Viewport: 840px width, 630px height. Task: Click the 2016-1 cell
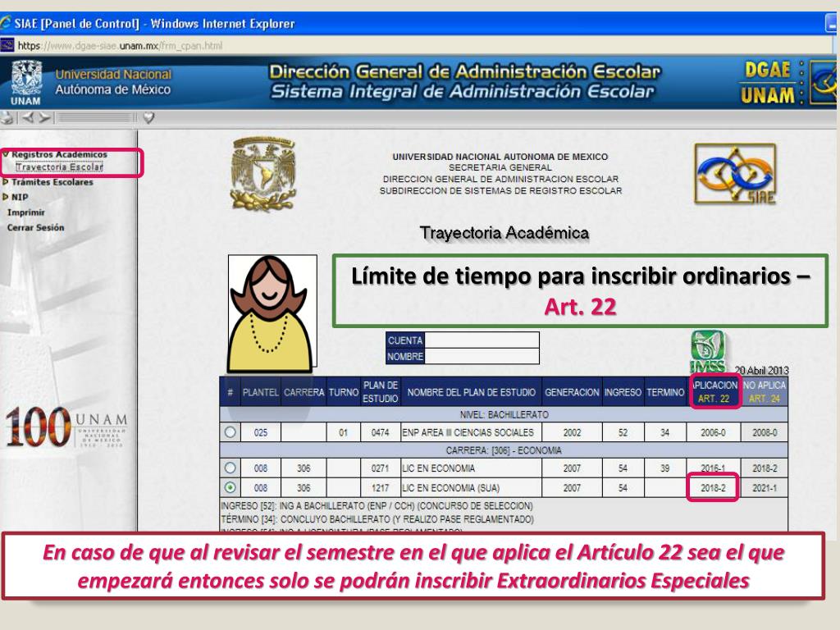[x=713, y=468]
